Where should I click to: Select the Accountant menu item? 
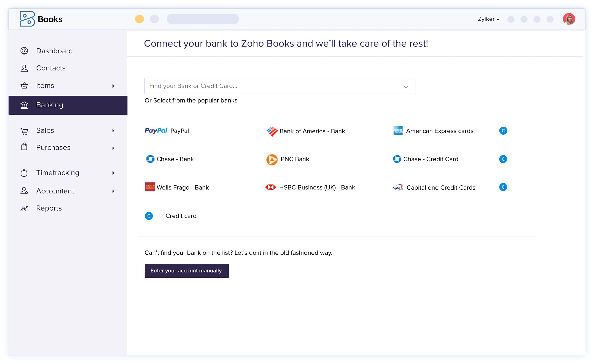click(55, 191)
